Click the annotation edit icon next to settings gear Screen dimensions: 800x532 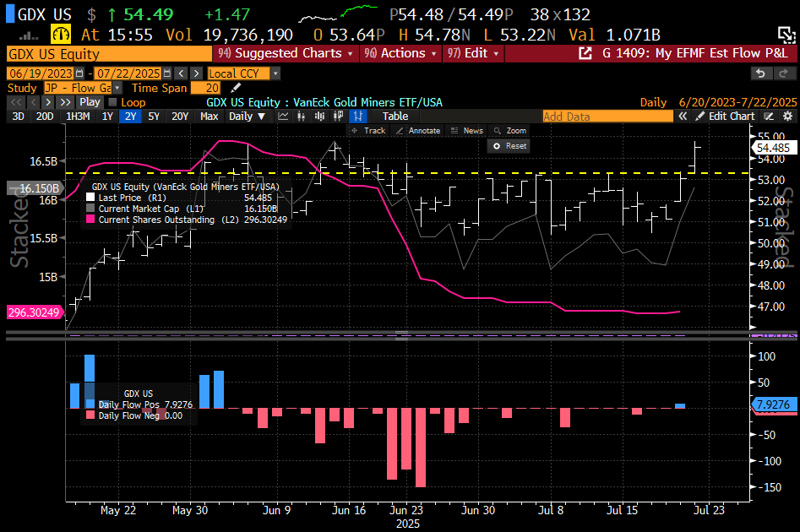pos(769,117)
